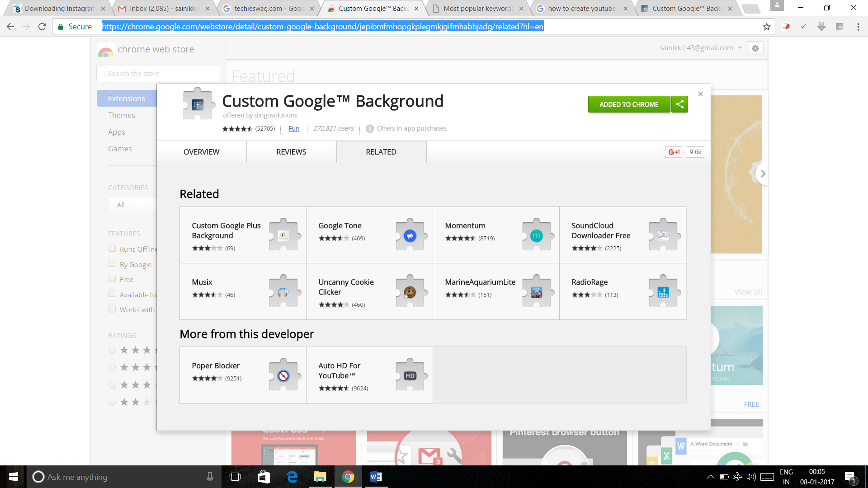Bookmark this page with the star icon
Viewport: 868px width, 488px height.
pyautogui.click(x=766, y=27)
